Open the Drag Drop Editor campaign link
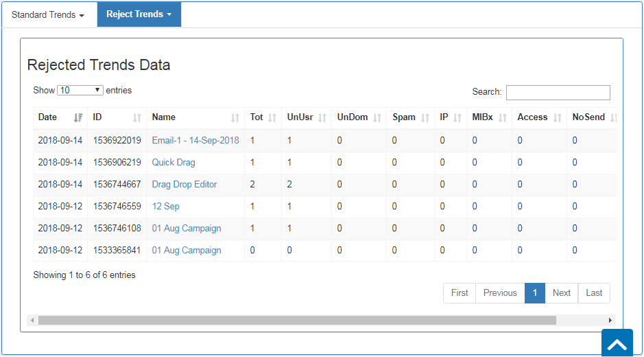The height and width of the screenshot is (357, 644). click(184, 185)
